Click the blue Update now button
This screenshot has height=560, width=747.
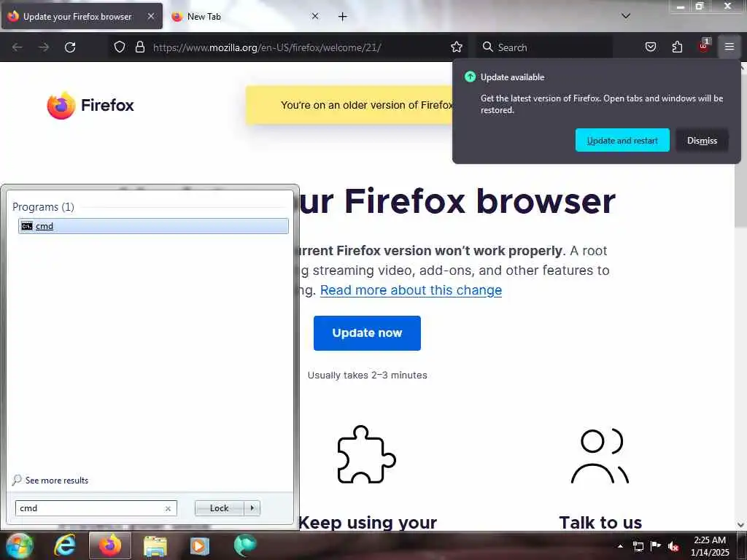(367, 332)
